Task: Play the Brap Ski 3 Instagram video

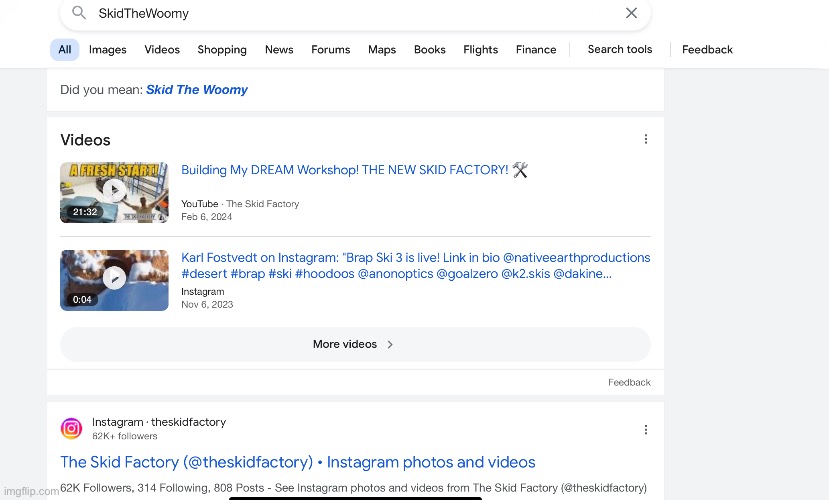Action: point(114,279)
